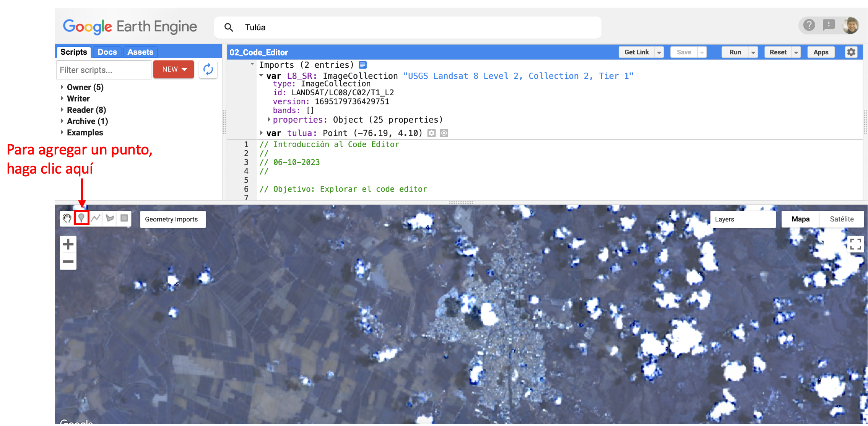Select the add marker point tool
Image resolution: width=868 pixels, height=426 pixels.
pos(81,218)
